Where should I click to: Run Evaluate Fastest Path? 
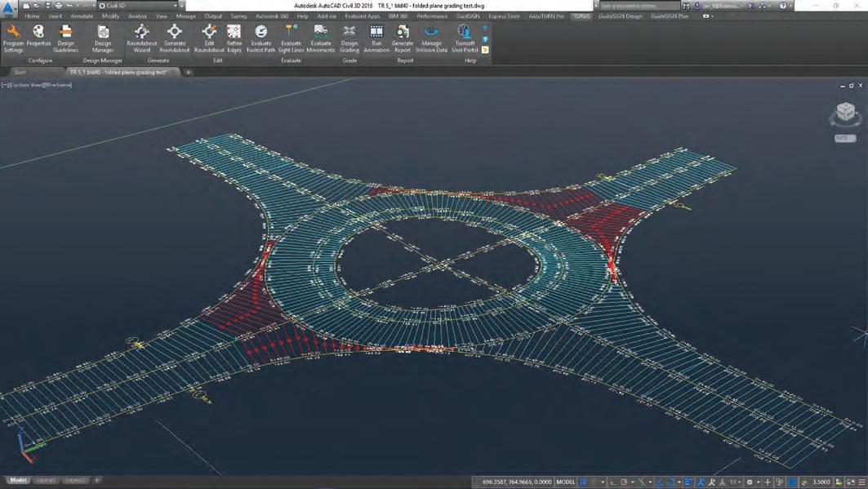click(x=260, y=38)
